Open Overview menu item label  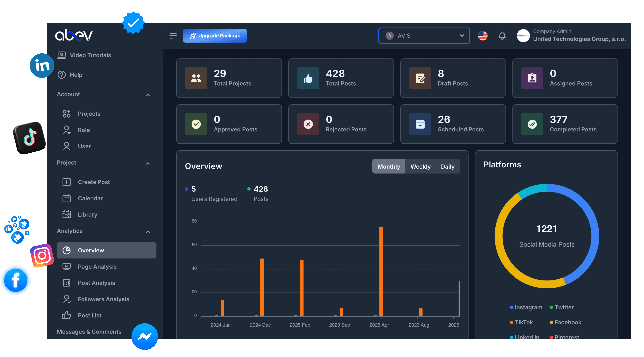coord(91,250)
